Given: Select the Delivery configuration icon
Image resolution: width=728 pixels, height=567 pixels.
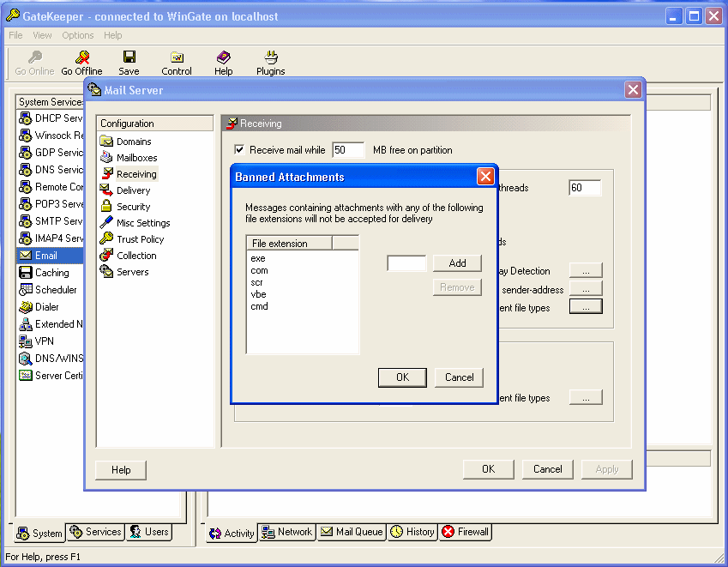Looking at the screenshot, I should 107,190.
